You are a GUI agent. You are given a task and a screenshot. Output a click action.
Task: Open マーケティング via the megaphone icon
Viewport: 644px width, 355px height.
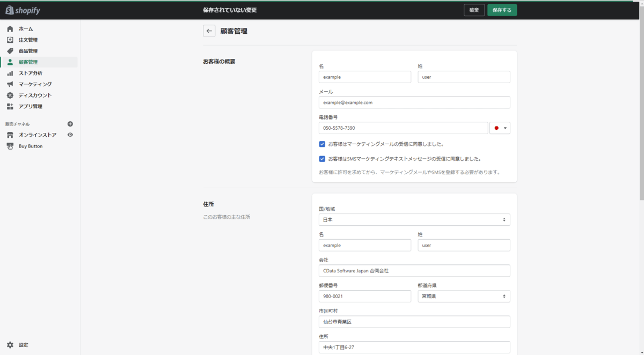[x=10, y=84]
